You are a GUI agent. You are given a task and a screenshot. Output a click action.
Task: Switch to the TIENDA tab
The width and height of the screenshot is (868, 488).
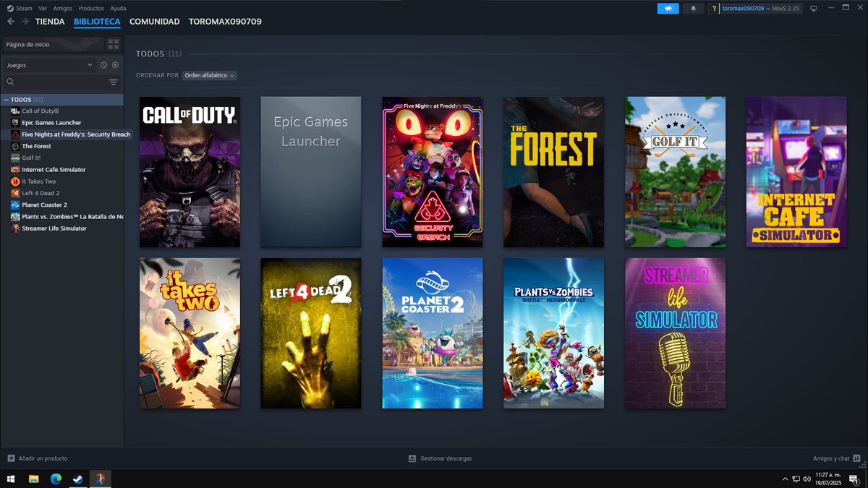pyautogui.click(x=50, y=22)
